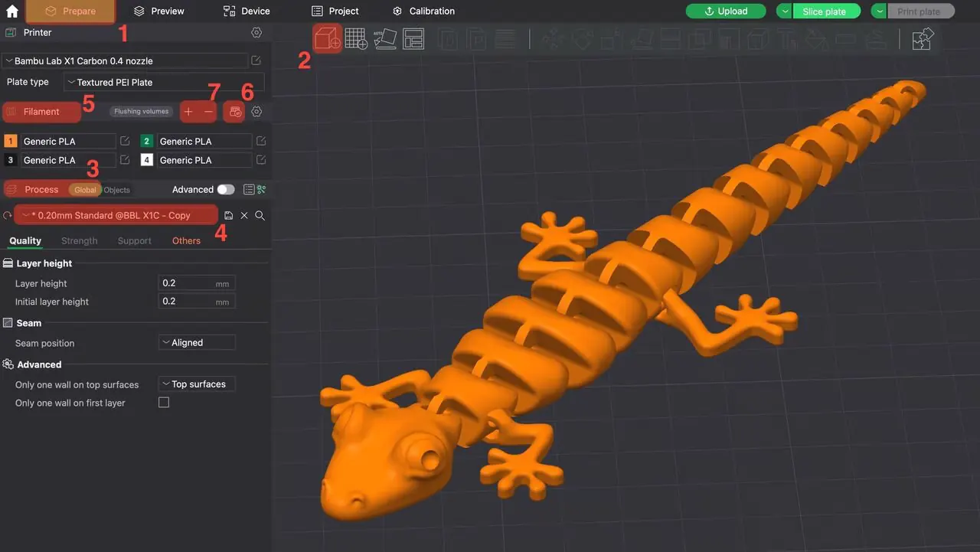
Task: Open filament 1 Generic PLA dropdown
Action: click(x=67, y=141)
